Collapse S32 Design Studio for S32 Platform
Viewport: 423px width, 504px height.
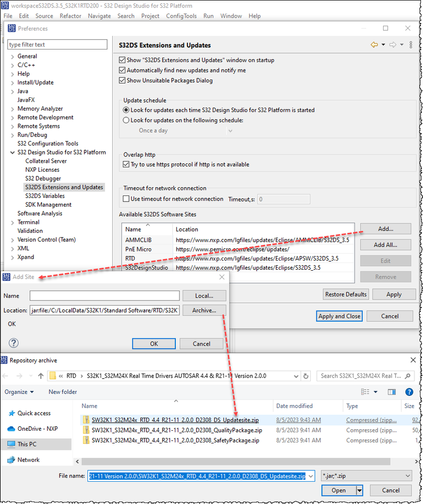(12, 152)
